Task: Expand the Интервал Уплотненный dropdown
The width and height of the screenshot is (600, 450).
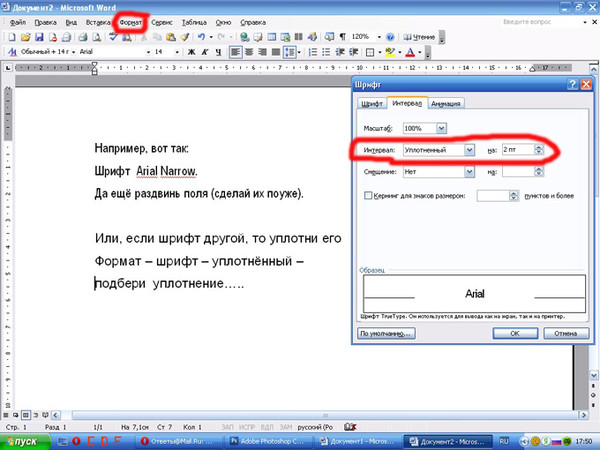Action: pos(470,150)
